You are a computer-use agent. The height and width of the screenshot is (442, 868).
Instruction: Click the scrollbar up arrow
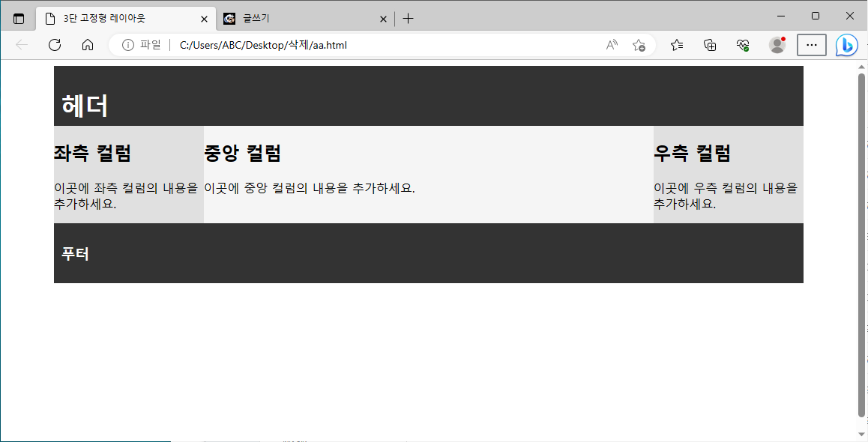click(x=861, y=67)
